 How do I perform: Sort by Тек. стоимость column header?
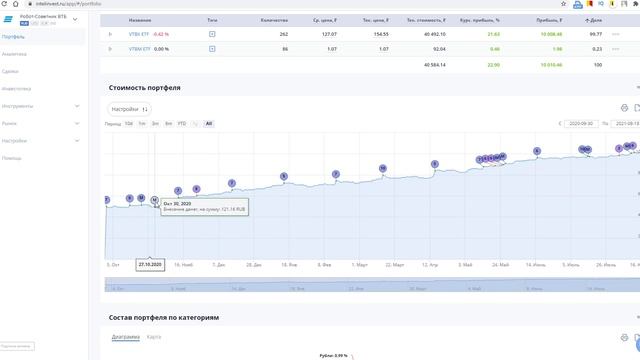tap(426, 20)
